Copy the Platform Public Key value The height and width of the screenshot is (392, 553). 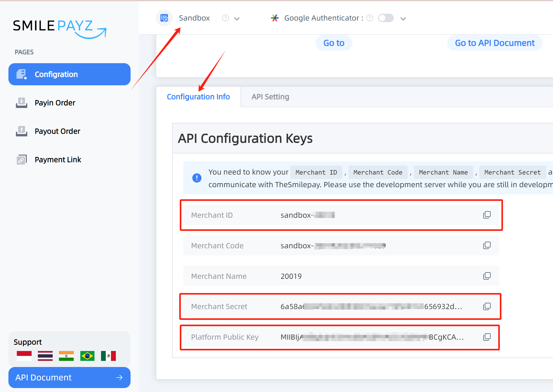point(487,337)
